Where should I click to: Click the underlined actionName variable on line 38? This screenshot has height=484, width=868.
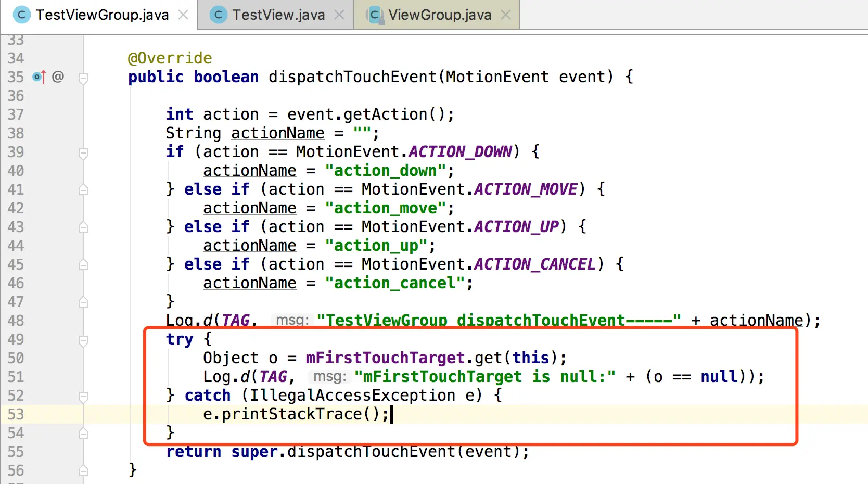[278, 133]
